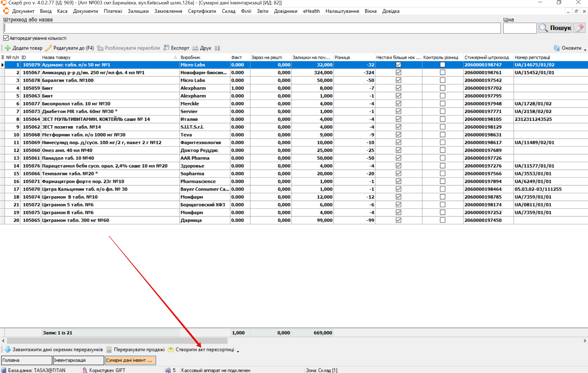Click the Експорт save icon
588x373 pixels.
click(x=166, y=48)
